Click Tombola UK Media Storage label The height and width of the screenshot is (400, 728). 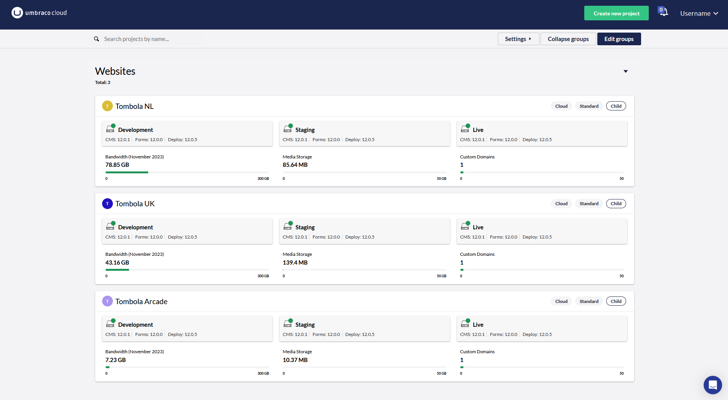click(x=297, y=254)
